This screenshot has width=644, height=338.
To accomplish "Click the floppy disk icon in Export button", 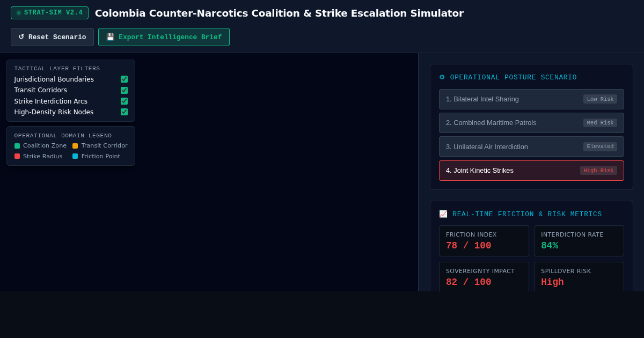I will (x=110, y=37).
